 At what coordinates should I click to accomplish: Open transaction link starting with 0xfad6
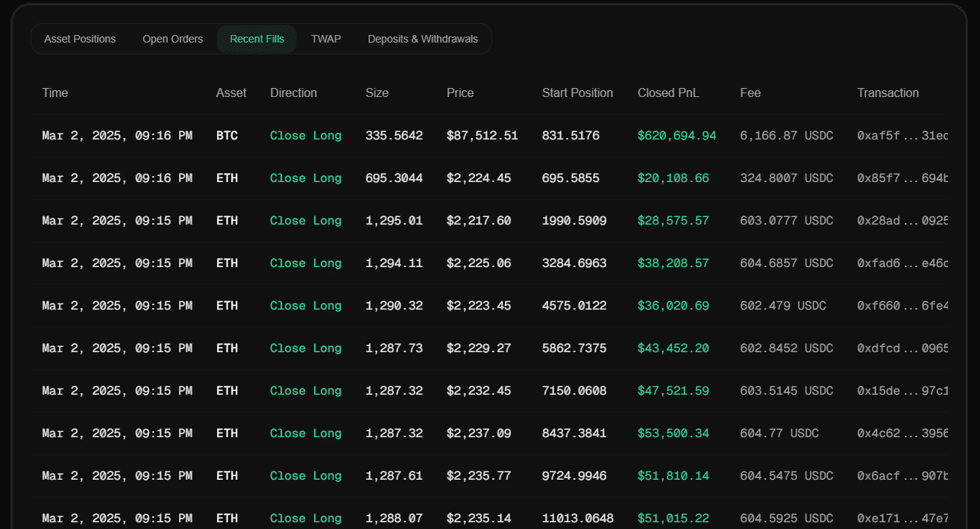tap(902, 263)
